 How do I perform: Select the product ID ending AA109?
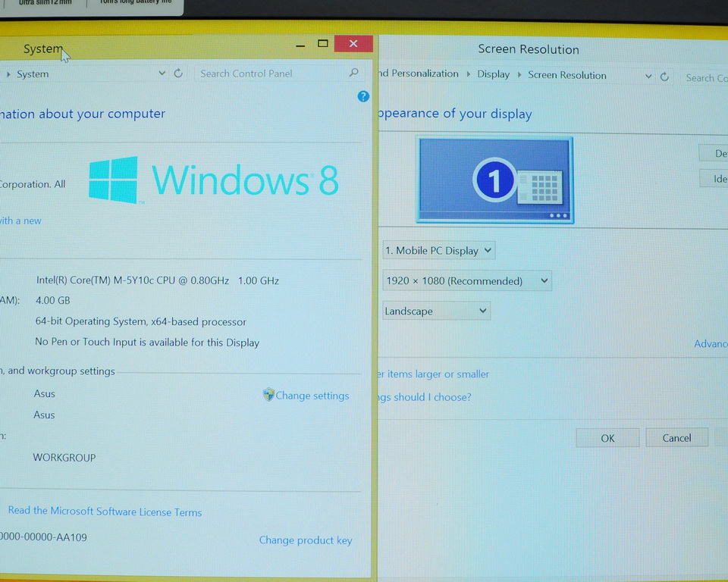click(43, 537)
